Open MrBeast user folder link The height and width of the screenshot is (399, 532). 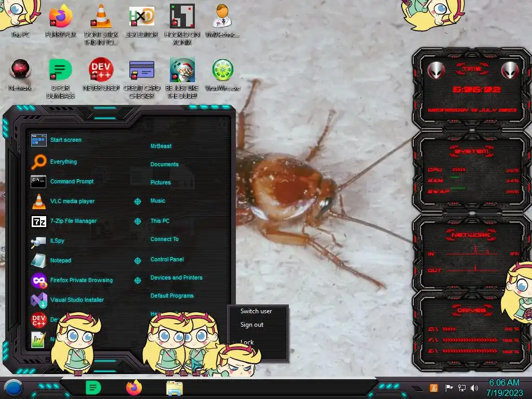161,146
